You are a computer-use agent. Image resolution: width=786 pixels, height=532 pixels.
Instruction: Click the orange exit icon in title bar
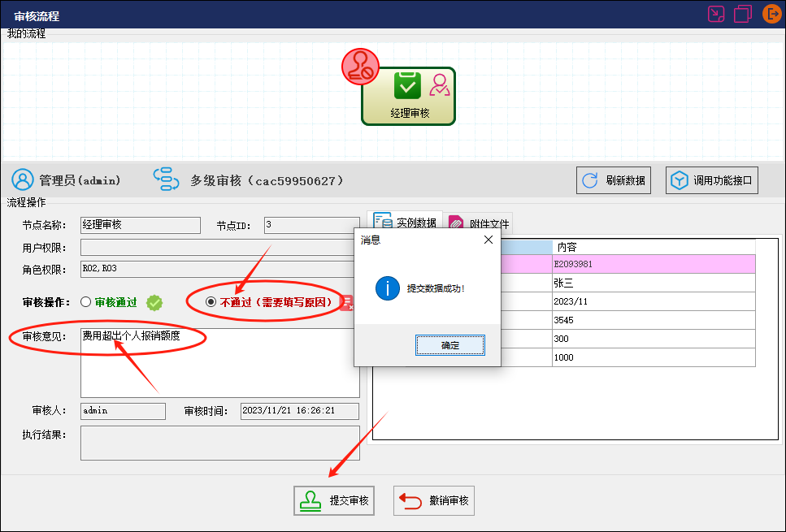point(772,14)
